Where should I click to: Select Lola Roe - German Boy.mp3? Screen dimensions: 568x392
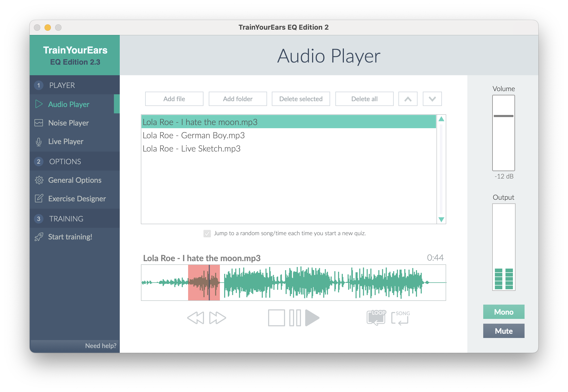(194, 135)
